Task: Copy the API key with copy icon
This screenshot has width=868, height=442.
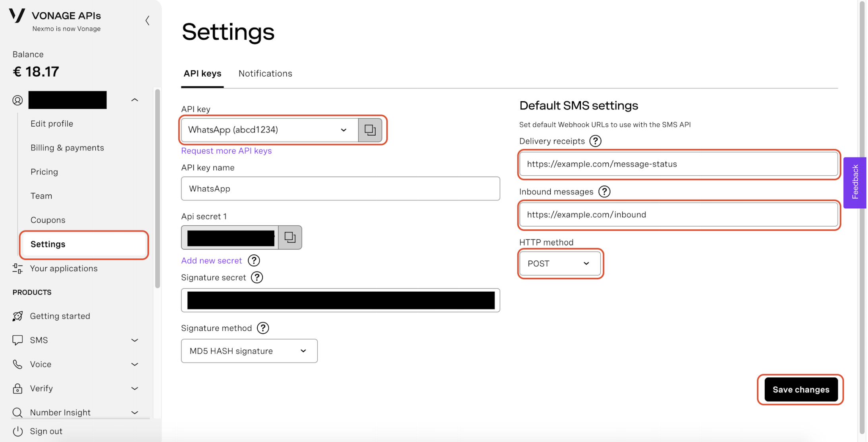Action: point(370,130)
